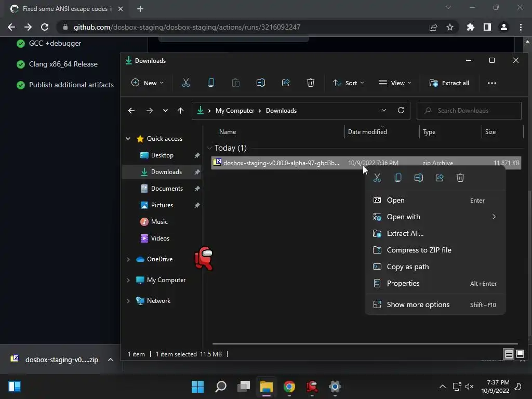Select Desktop in Quick access
532x399 pixels.
click(x=162, y=155)
